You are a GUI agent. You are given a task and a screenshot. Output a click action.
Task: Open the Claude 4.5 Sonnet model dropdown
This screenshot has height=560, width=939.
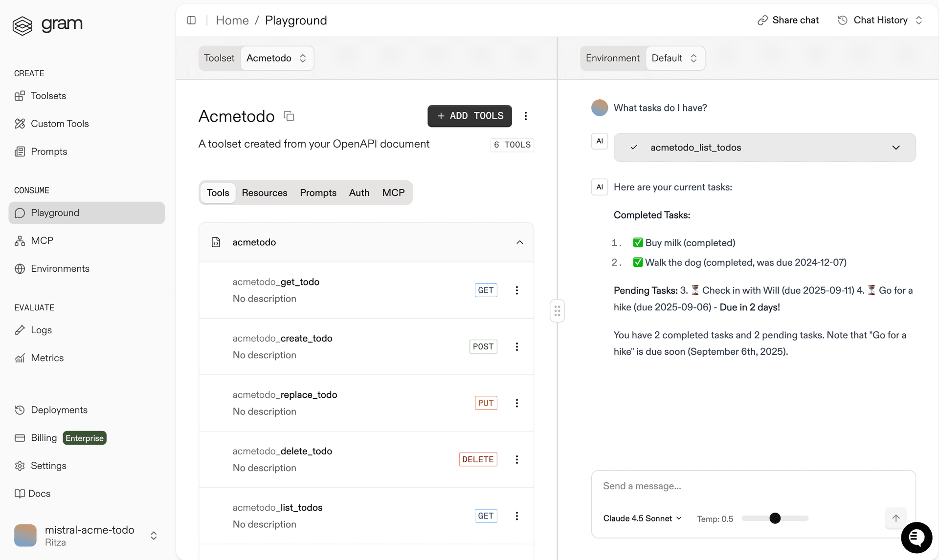642,518
